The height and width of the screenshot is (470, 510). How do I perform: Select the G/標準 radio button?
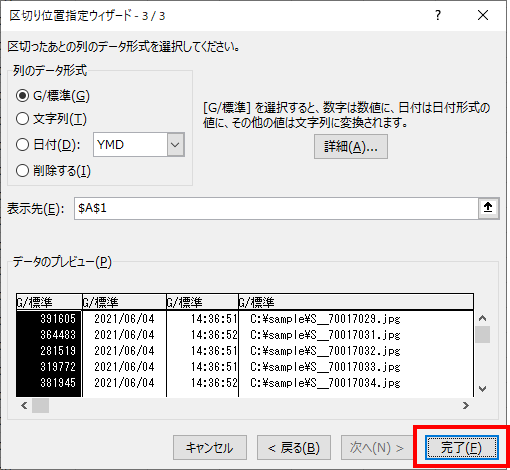coord(22,96)
